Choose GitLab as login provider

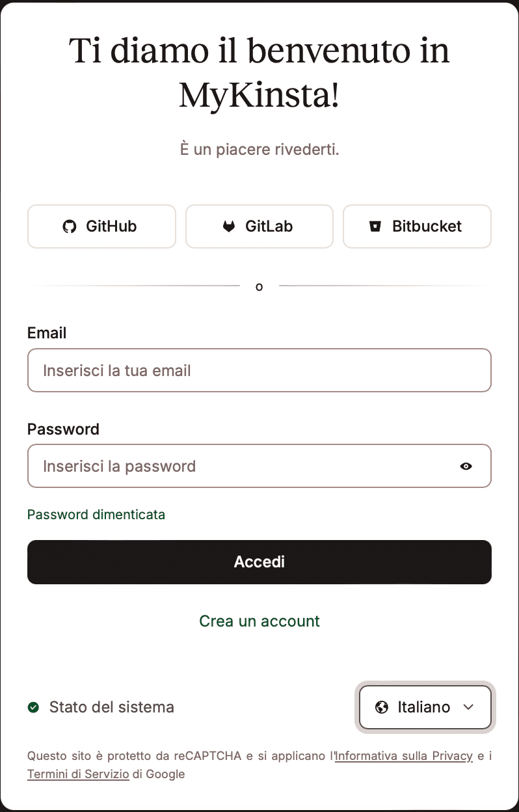[x=259, y=226]
